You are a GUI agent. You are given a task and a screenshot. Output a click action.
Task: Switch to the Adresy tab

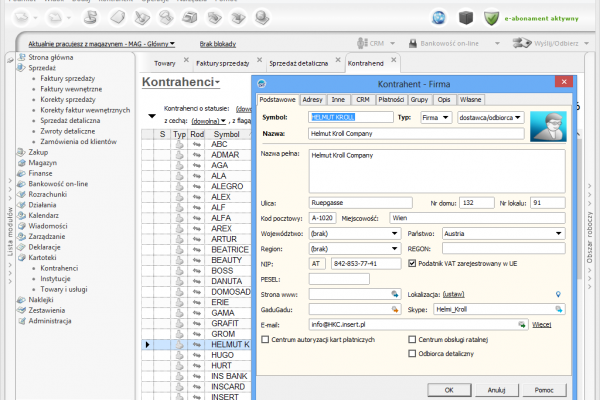pyautogui.click(x=312, y=100)
